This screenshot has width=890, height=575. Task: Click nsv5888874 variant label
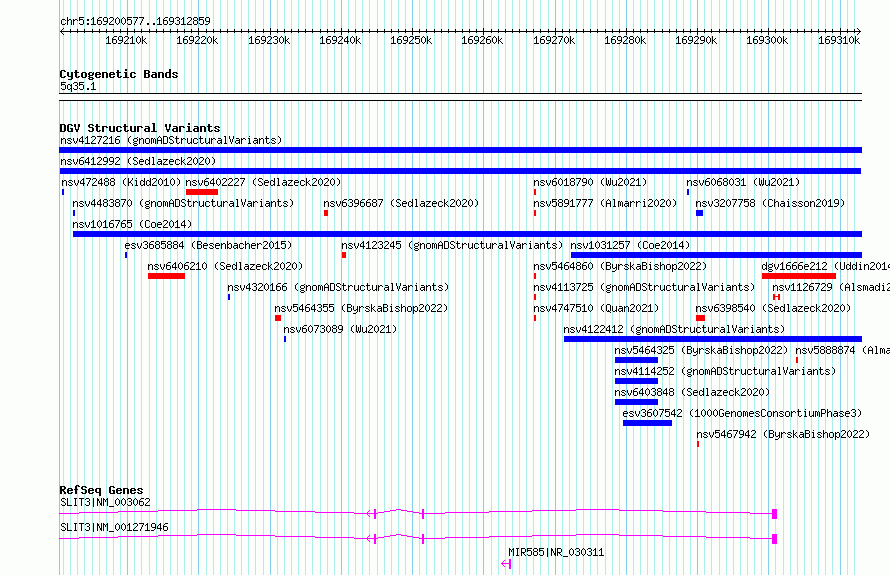tap(842, 350)
